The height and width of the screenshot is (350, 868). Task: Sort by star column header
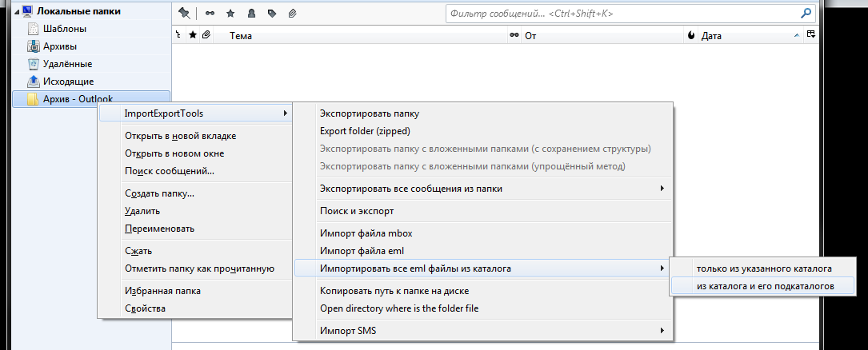click(193, 35)
